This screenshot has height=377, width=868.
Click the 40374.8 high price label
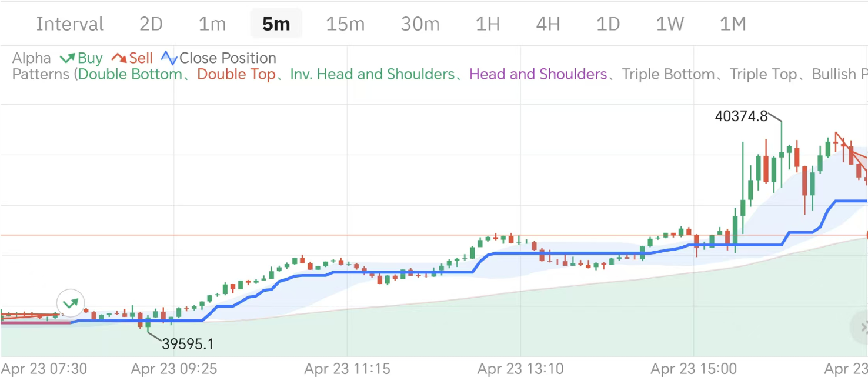pos(741,116)
